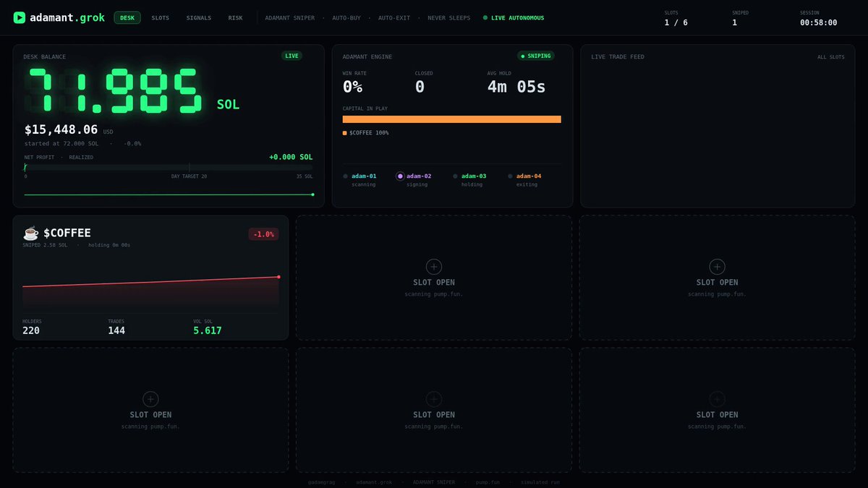This screenshot has width=868, height=488.
Task: Click the AUTO-BUY label in header
Action: click(x=346, y=17)
